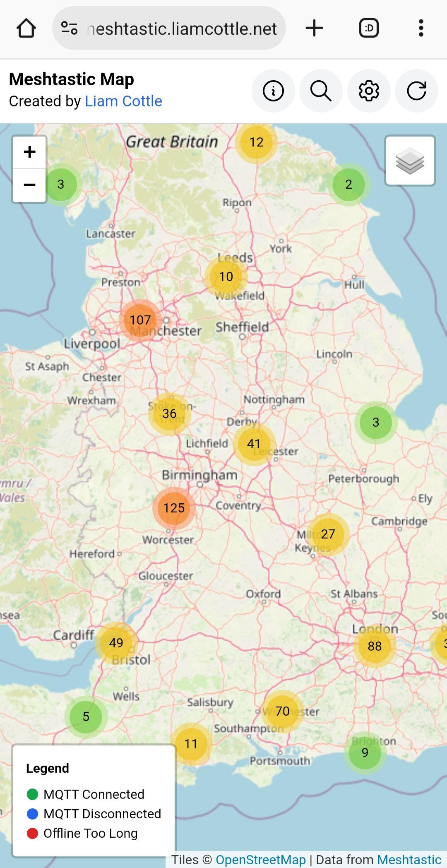The width and height of the screenshot is (447, 868).
Task: Zoom in on the map
Action: (29, 152)
